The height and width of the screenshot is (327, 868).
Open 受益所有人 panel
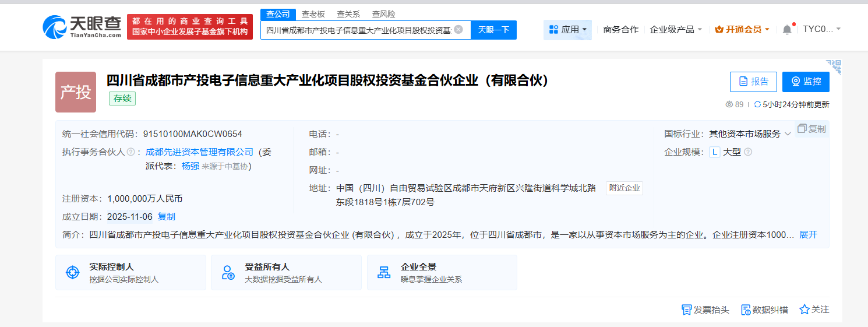(285, 272)
